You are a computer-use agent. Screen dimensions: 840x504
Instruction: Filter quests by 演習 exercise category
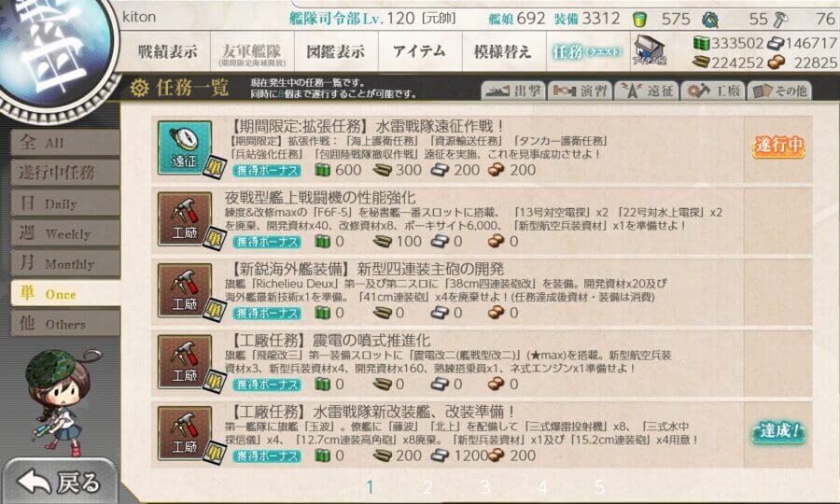pos(580,91)
